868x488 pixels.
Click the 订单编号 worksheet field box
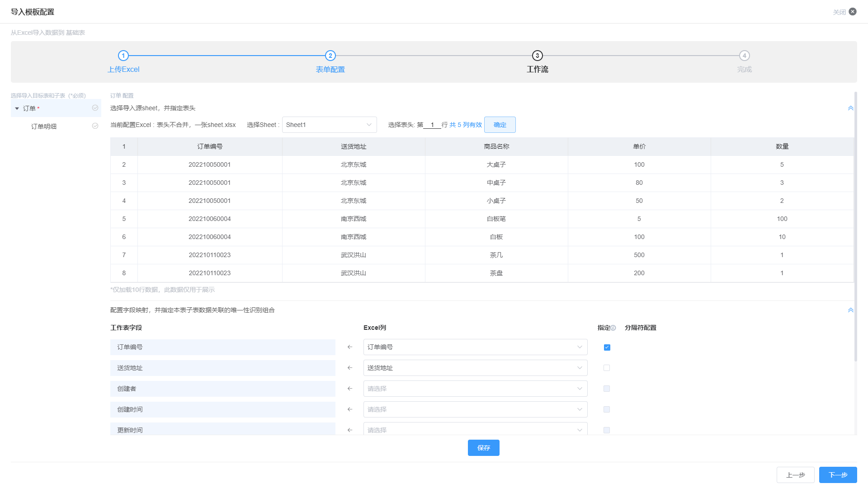(x=223, y=347)
